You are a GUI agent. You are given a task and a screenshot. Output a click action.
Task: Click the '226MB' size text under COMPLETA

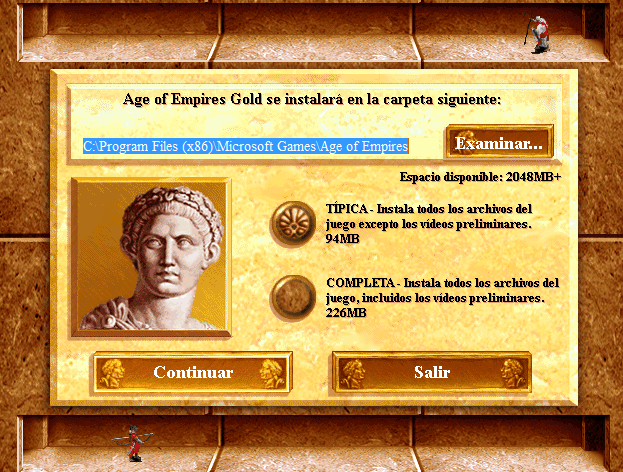tap(346, 313)
